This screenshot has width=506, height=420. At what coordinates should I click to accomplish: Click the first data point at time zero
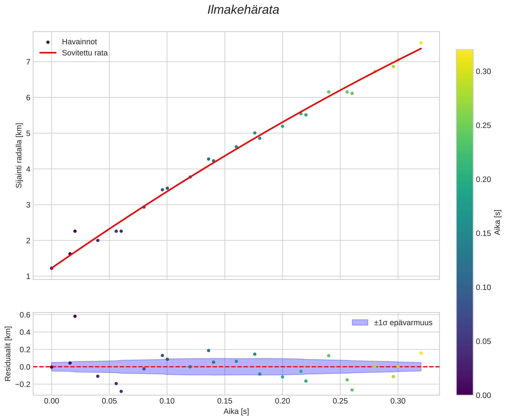(x=52, y=268)
